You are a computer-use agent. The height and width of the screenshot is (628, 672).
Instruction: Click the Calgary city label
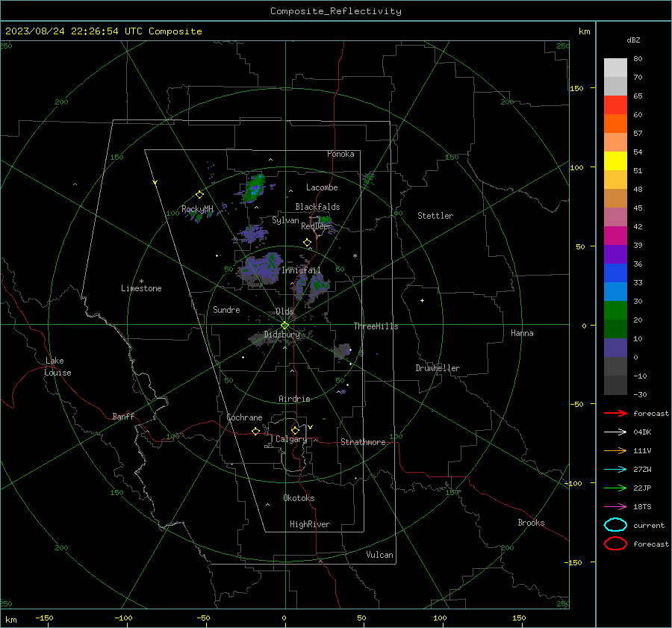coord(291,439)
